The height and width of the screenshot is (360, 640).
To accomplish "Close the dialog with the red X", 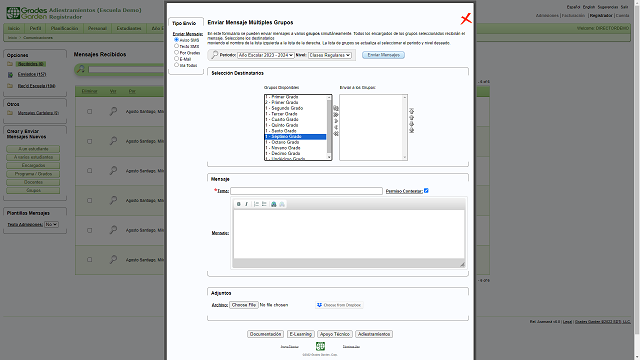I will [x=466, y=18].
